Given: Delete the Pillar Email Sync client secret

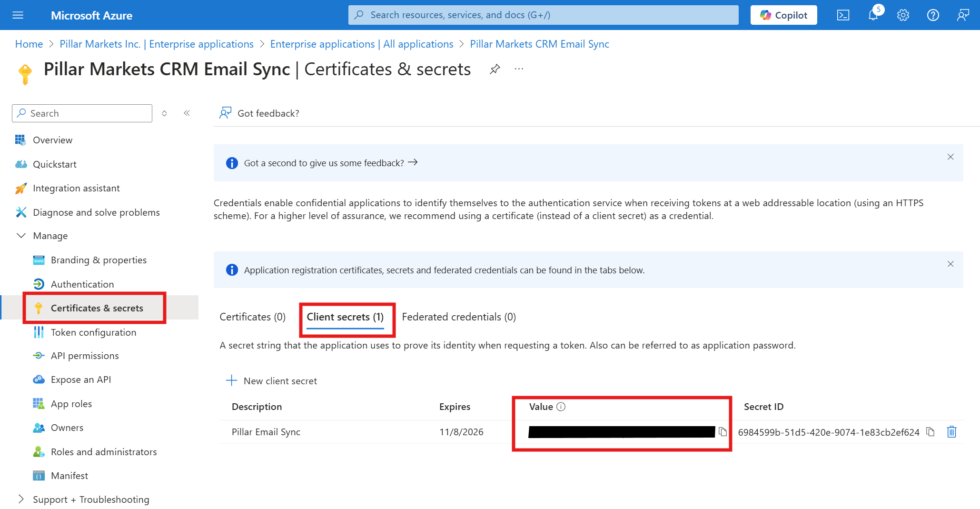Looking at the screenshot, I should pyautogui.click(x=951, y=432).
